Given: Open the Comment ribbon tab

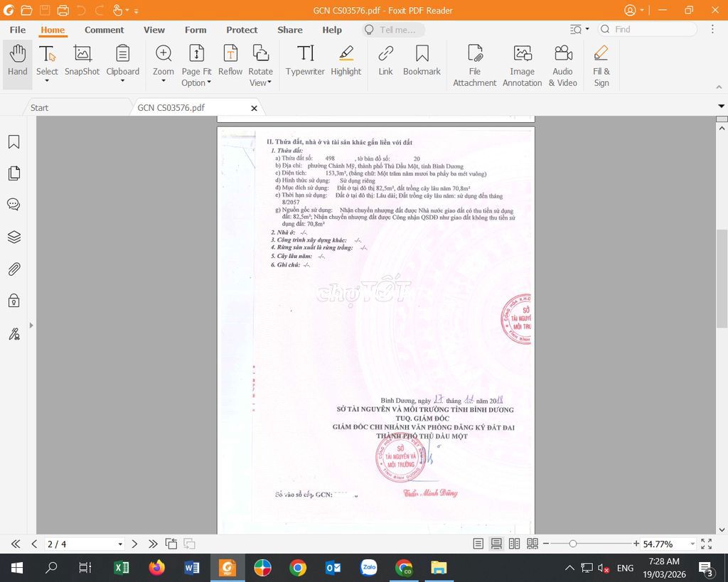Looking at the screenshot, I should coord(104,30).
